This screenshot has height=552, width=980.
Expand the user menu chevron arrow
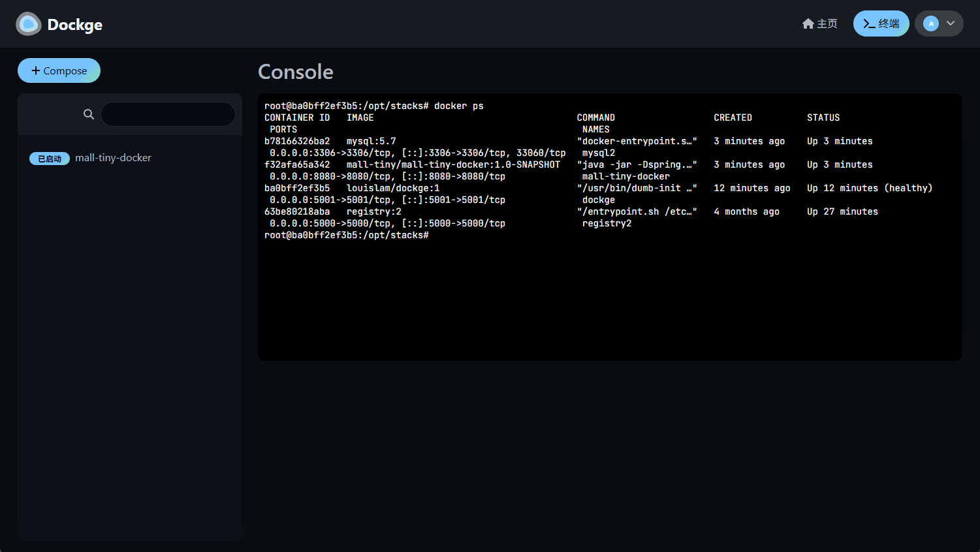tap(951, 23)
